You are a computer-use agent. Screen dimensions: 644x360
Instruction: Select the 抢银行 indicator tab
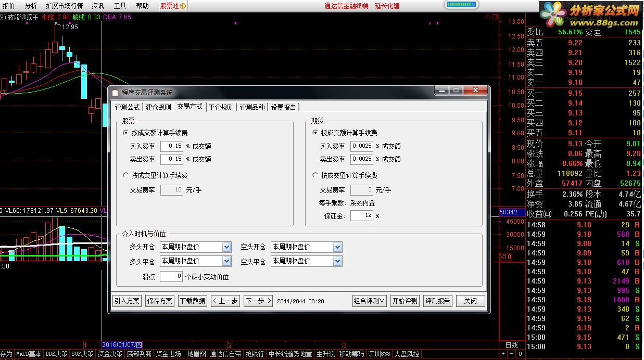tap(255, 354)
